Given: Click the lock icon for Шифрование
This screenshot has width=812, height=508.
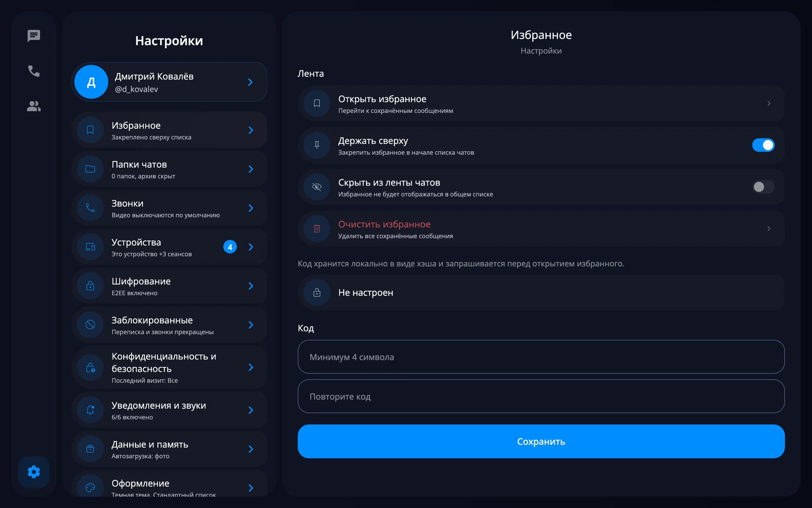Looking at the screenshot, I should 90,286.
